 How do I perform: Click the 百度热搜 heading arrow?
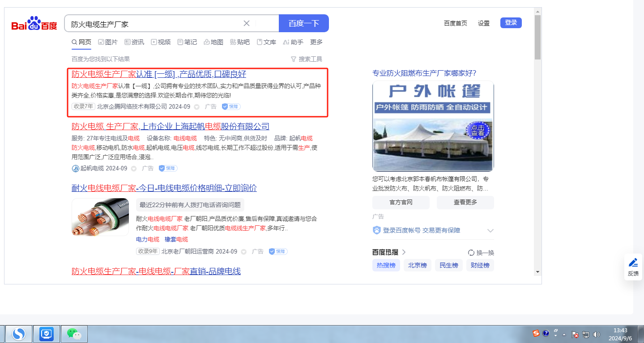404,252
